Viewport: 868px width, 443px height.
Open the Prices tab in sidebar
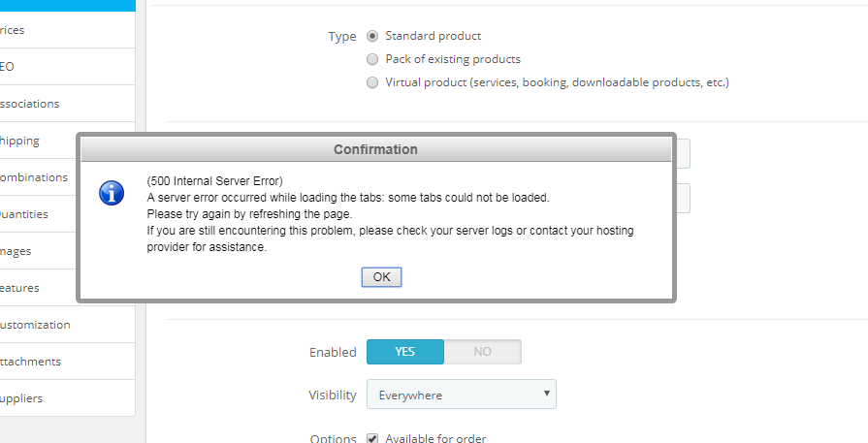(x=68, y=30)
